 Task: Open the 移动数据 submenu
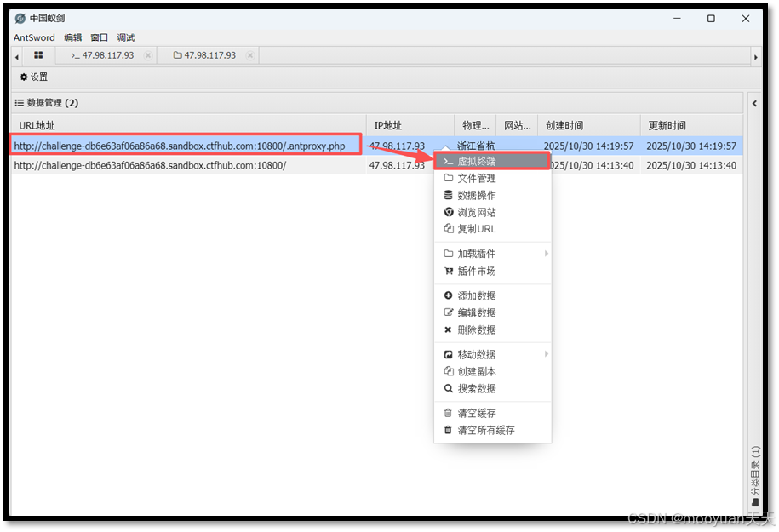tap(492, 354)
